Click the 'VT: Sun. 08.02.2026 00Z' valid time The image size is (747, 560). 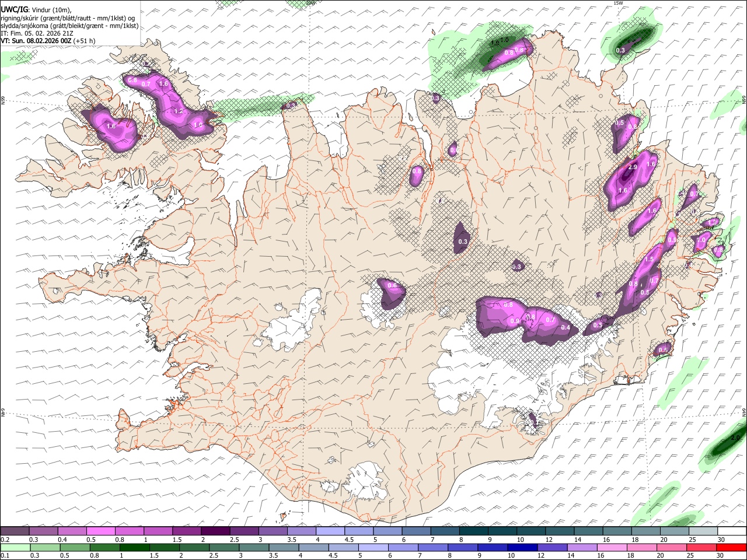[x=36, y=41]
